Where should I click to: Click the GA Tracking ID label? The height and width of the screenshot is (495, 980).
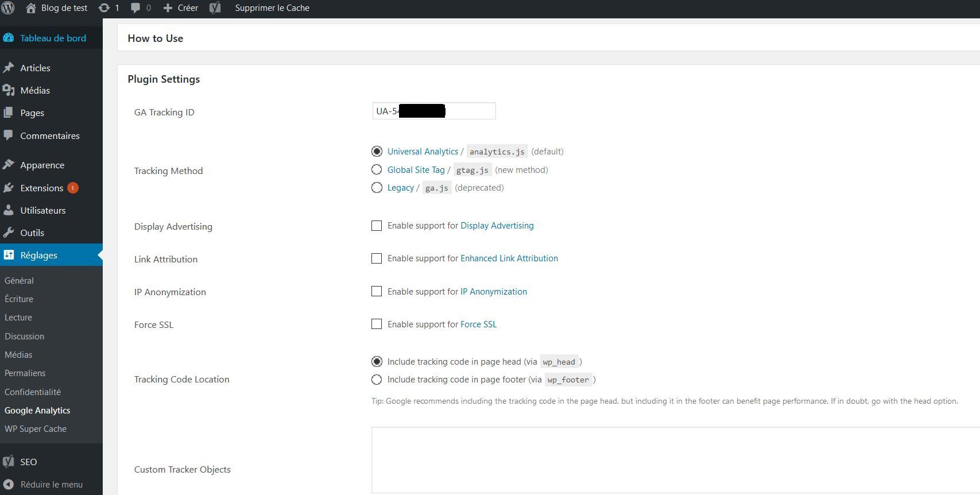tap(164, 112)
